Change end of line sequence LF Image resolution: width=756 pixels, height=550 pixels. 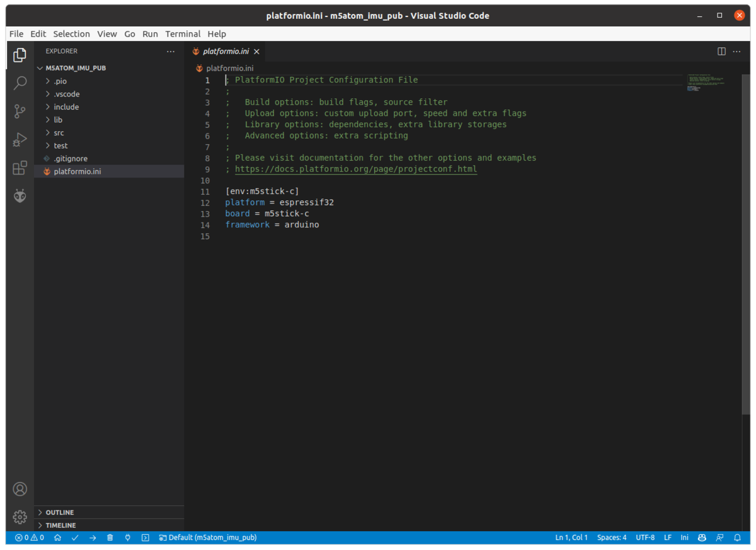click(668, 537)
